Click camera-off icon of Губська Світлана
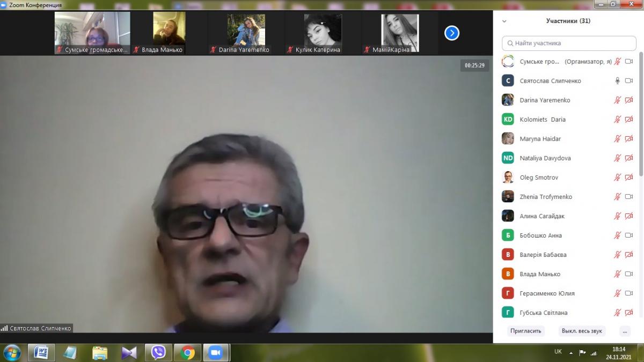This screenshot has height=362, width=644. pos(629,313)
